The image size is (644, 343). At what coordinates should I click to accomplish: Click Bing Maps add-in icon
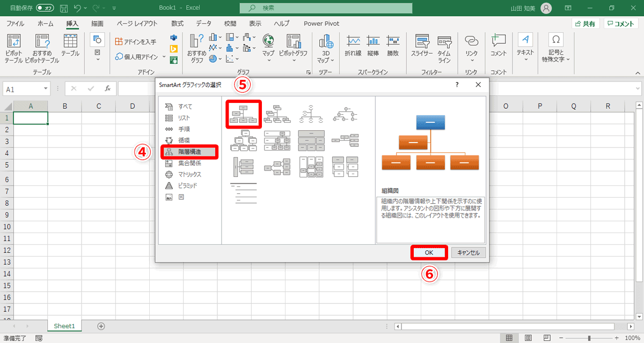pyautogui.click(x=174, y=49)
